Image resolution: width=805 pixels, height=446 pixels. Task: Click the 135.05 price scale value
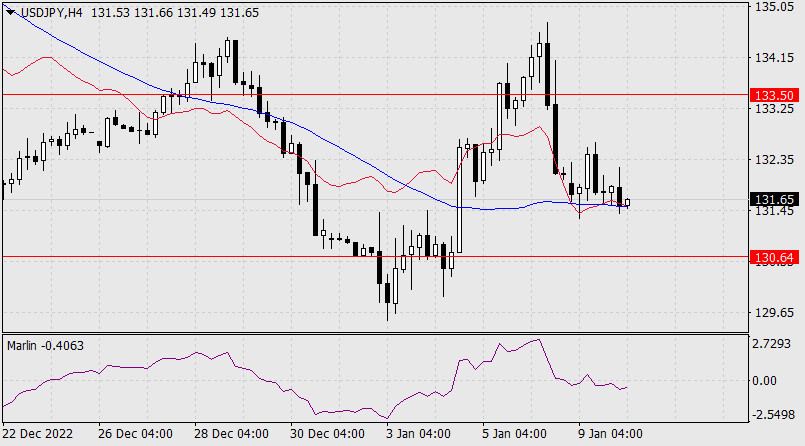774,7
